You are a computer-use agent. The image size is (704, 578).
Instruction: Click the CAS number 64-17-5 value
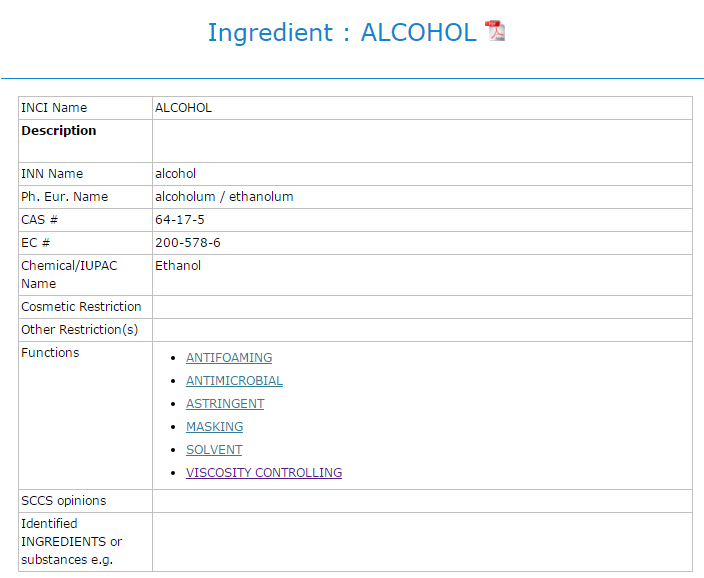click(180, 220)
